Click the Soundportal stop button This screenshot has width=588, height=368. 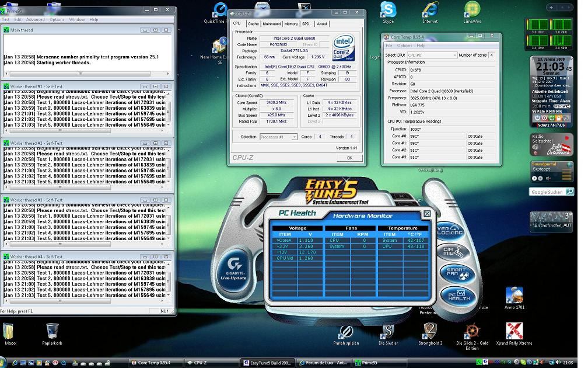pyautogui.click(x=540, y=178)
